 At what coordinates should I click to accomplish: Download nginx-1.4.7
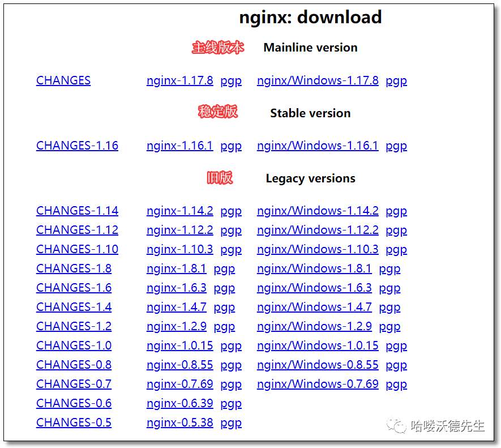tap(177, 308)
